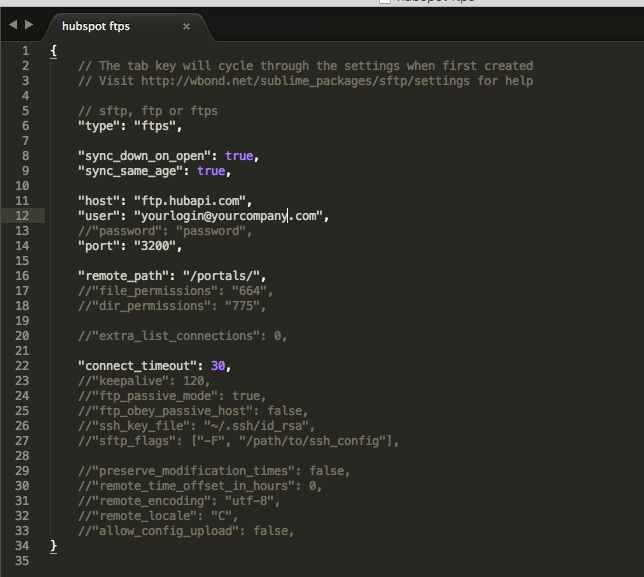Click the "remote_path" key on line 16
The width and height of the screenshot is (644, 577).
(123, 276)
